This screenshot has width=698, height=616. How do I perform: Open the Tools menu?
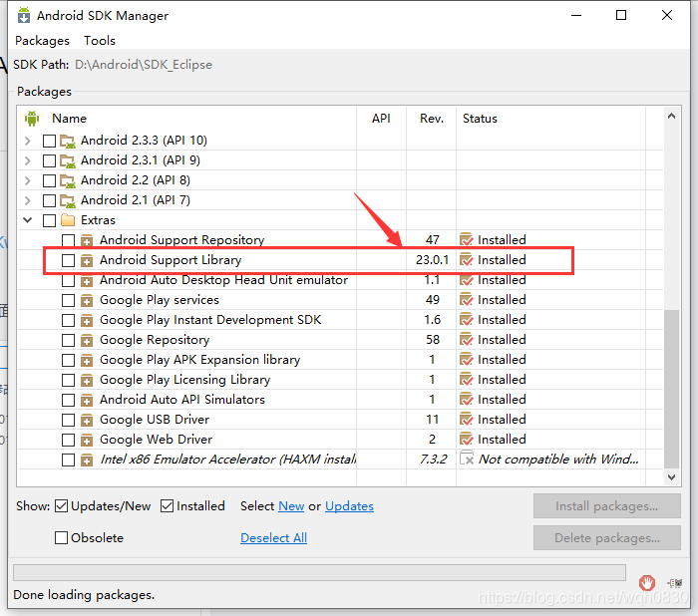coord(100,41)
